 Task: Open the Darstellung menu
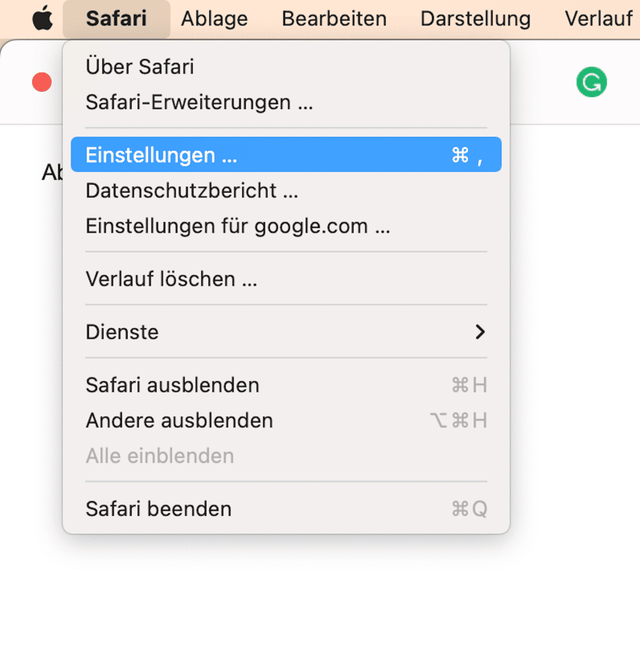point(476,19)
